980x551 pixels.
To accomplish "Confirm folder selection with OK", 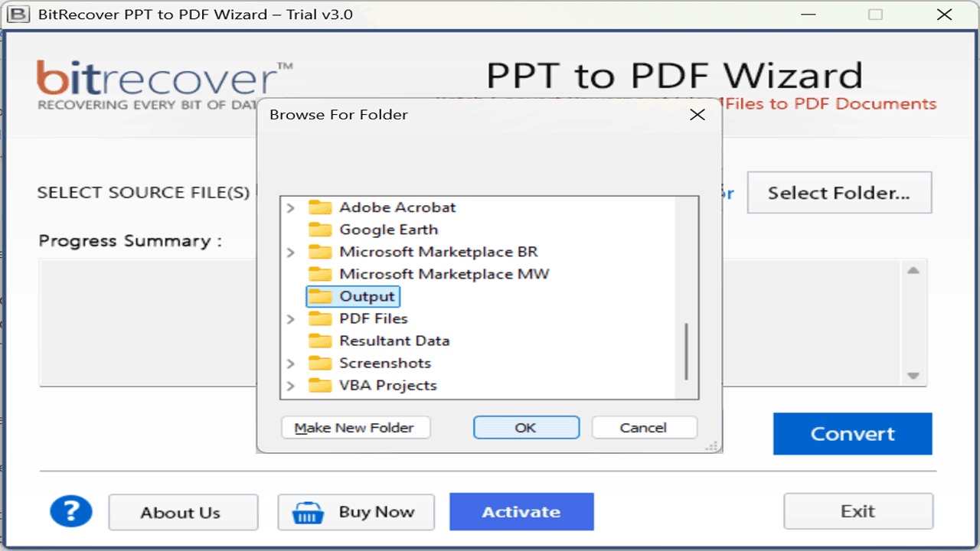I will (x=526, y=428).
